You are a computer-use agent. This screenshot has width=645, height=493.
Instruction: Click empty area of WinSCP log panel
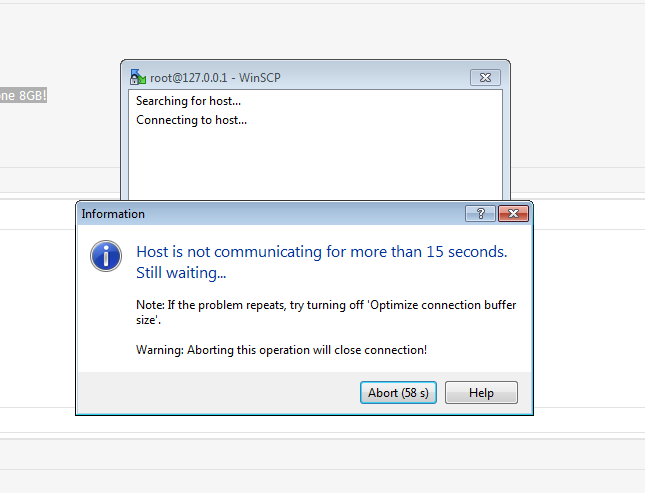tap(315, 165)
